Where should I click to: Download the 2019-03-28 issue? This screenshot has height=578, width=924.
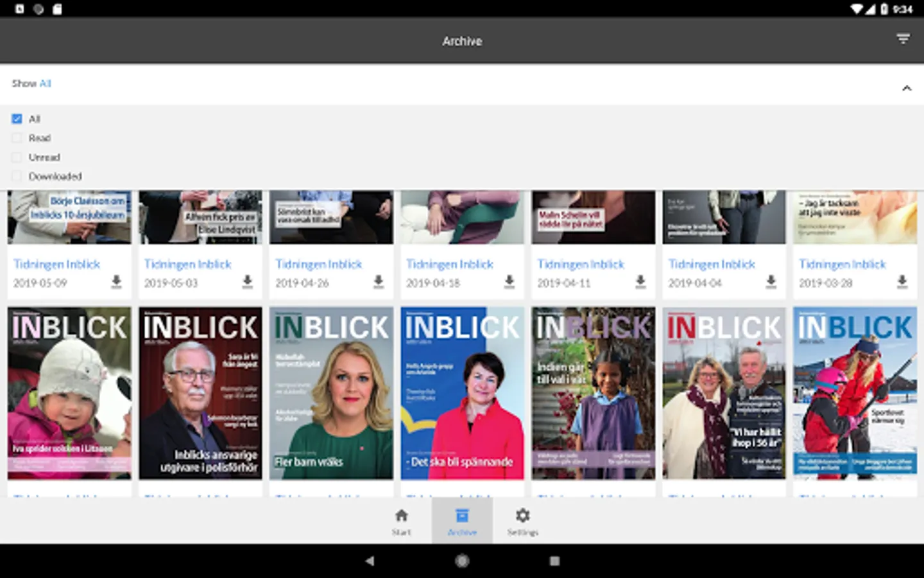point(902,281)
